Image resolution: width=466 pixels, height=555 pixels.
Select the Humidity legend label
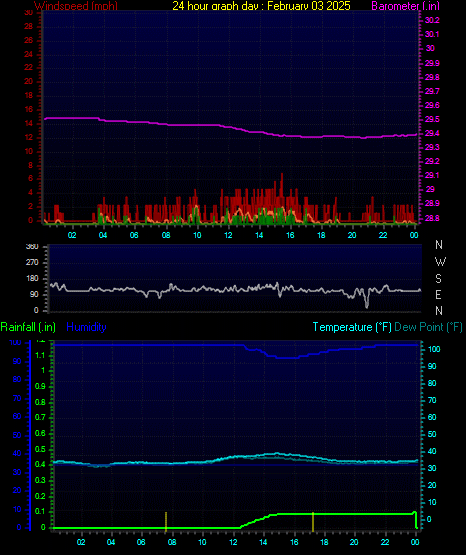click(x=86, y=327)
